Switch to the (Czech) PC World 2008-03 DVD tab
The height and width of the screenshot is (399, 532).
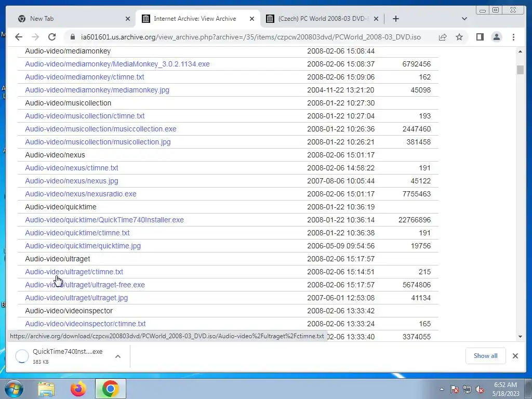pos(322,19)
